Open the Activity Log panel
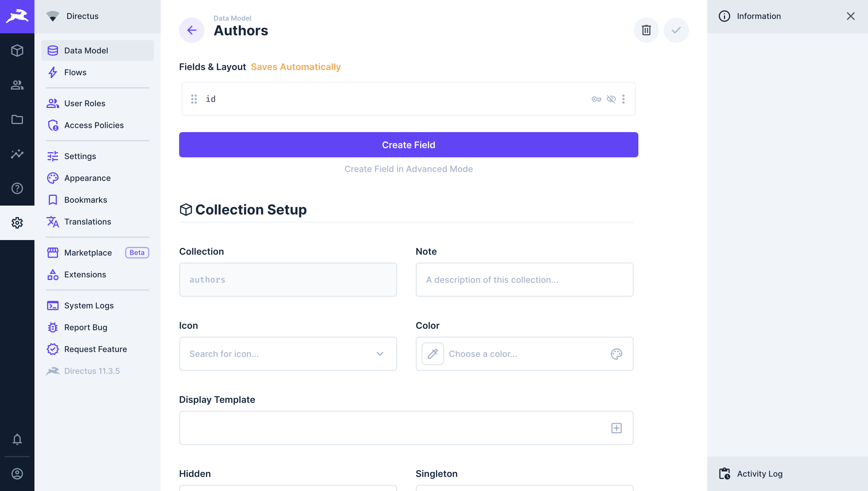 coord(759,474)
